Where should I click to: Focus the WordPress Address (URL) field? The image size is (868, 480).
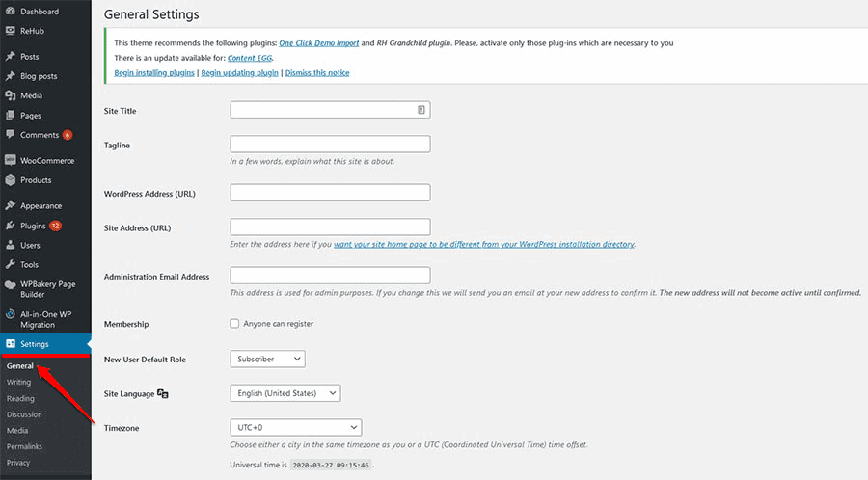click(x=330, y=193)
